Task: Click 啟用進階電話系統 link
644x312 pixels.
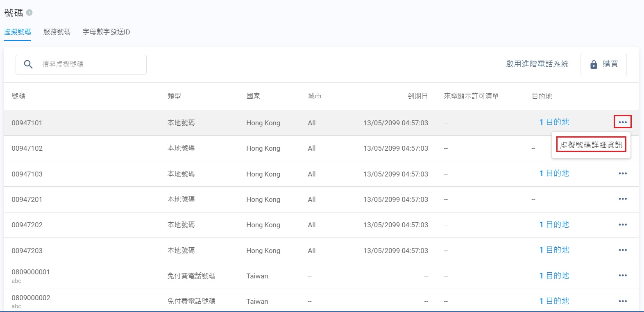Action: [537, 64]
